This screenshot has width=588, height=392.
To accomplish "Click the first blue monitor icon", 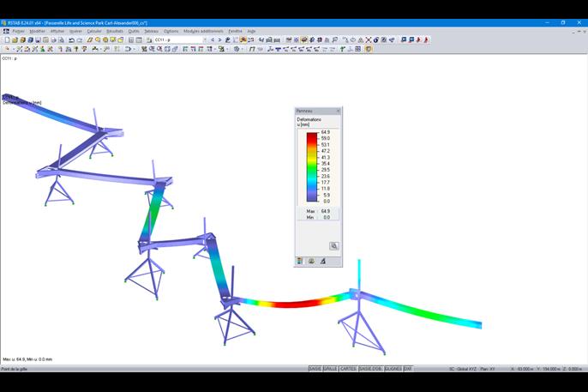I will click(x=404, y=39).
